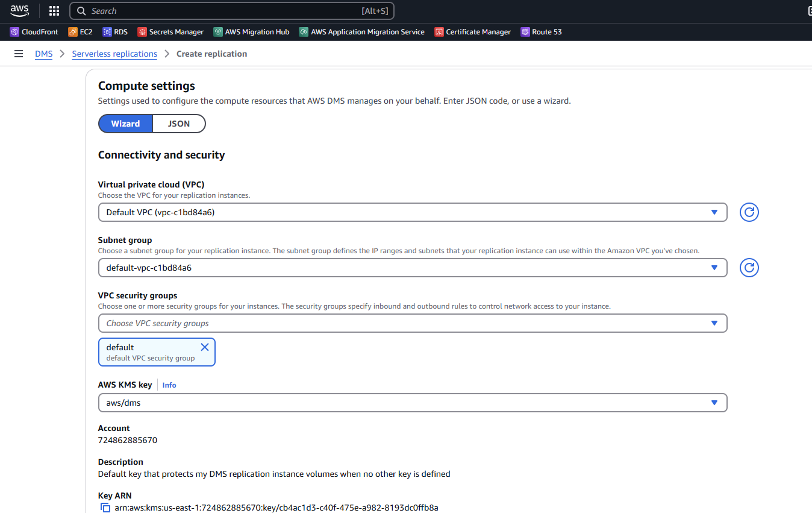812x513 pixels.
Task: Switch compute settings to Wizard mode
Action: tap(125, 124)
